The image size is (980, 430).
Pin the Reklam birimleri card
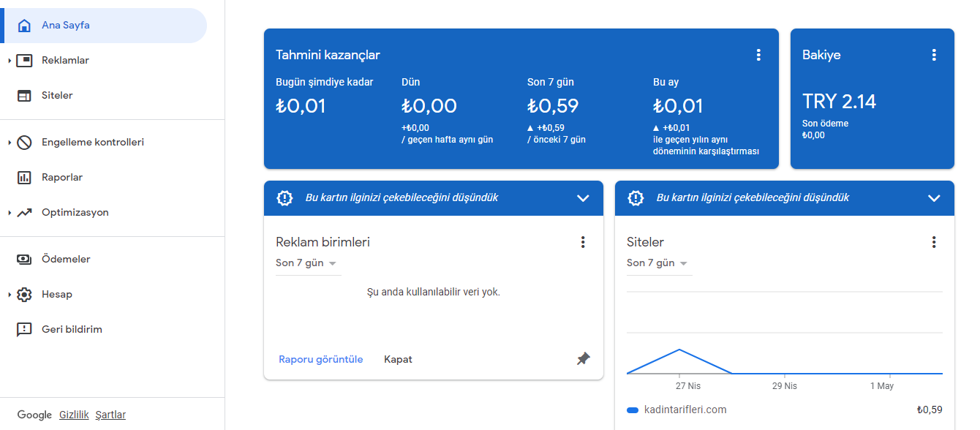click(x=583, y=359)
